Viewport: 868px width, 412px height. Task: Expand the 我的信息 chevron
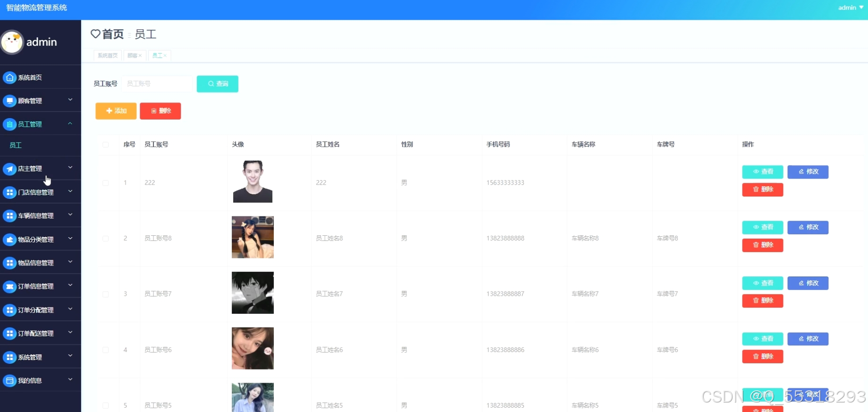point(70,379)
